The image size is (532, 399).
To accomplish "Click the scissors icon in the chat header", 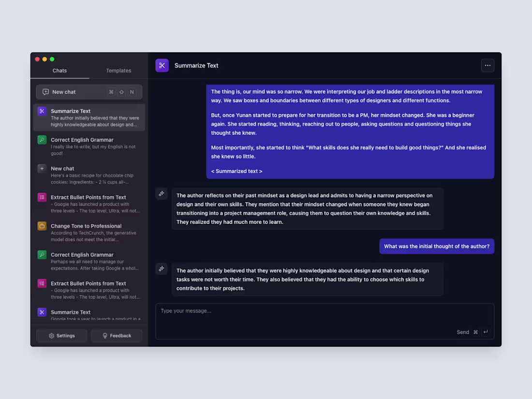I will pos(162,65).
